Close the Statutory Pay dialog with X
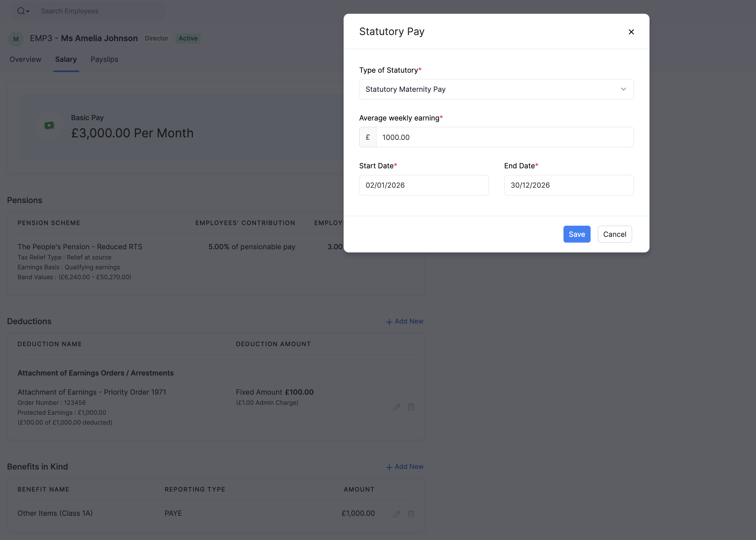Image resolution: width=756 pixels, height=540 pixels. (631, 32)
